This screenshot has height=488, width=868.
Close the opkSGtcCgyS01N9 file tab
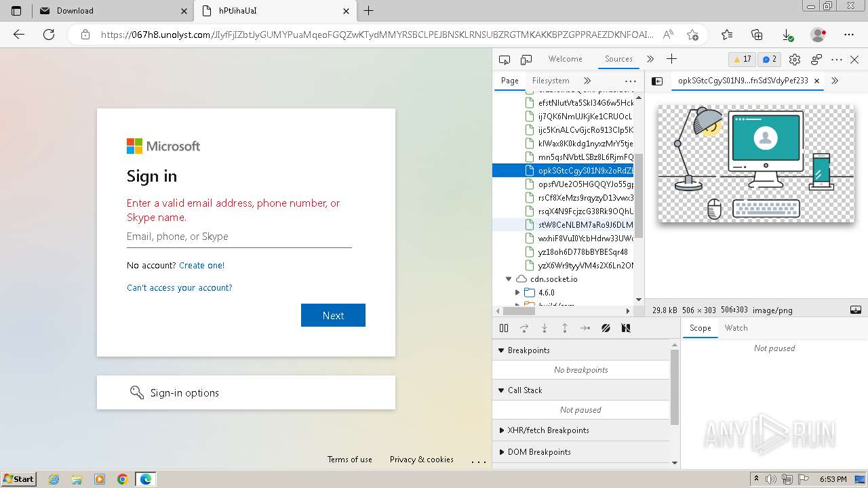point(816,81)
